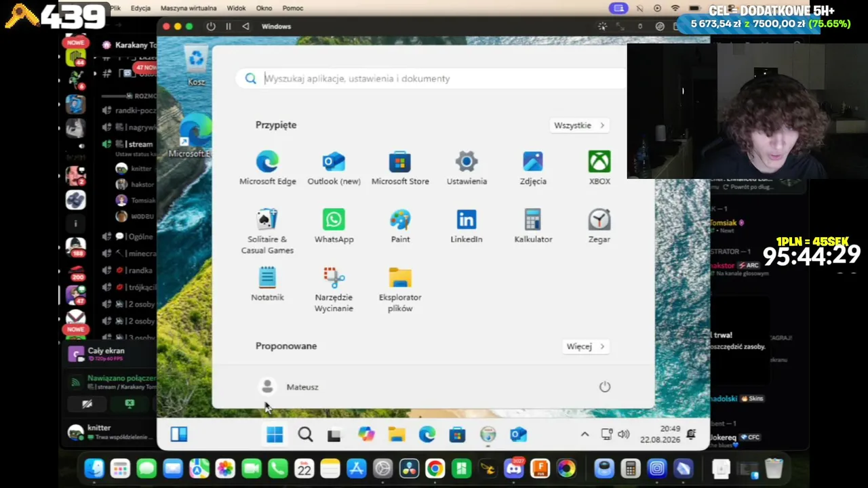The height and width of the screenshot is (488, 868).
Task: Open Maszyna wirtualna menu
Action: [189, 8]
